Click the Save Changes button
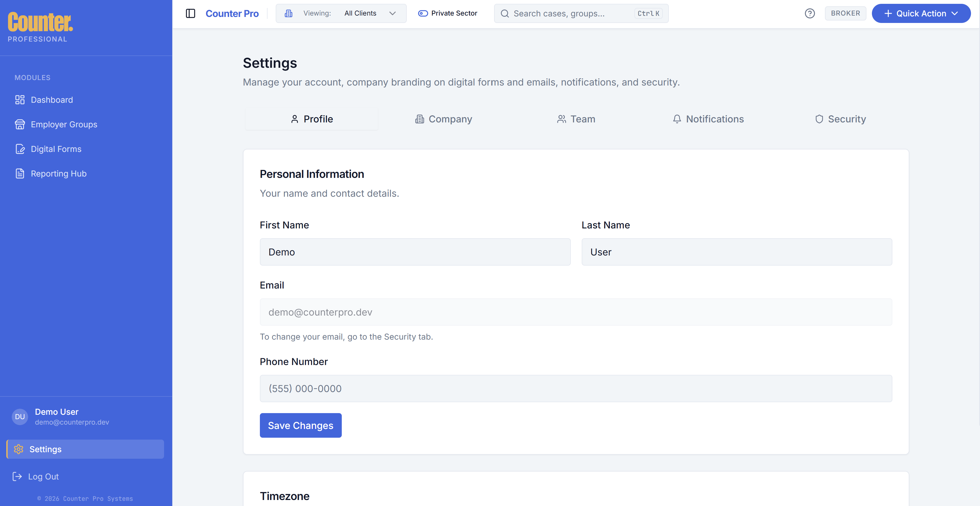The width and height of the screenshot is (980, 506). click(301, 425)
